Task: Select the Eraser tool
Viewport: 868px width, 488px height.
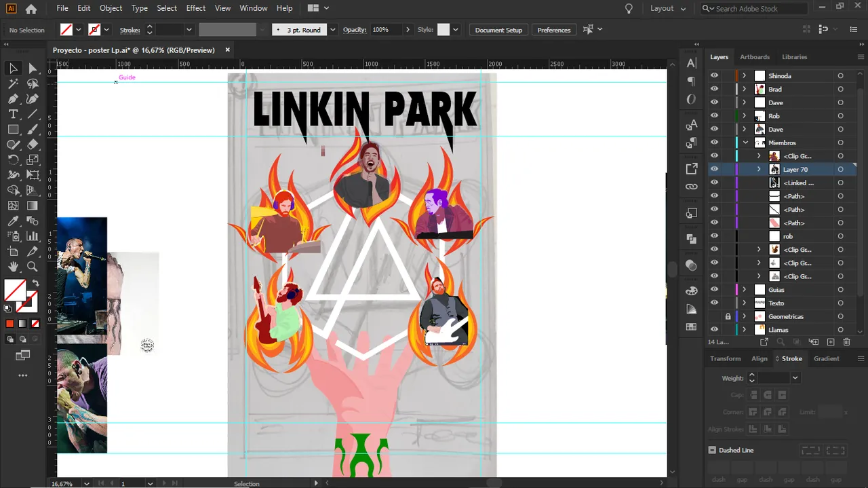Action: 33,145
